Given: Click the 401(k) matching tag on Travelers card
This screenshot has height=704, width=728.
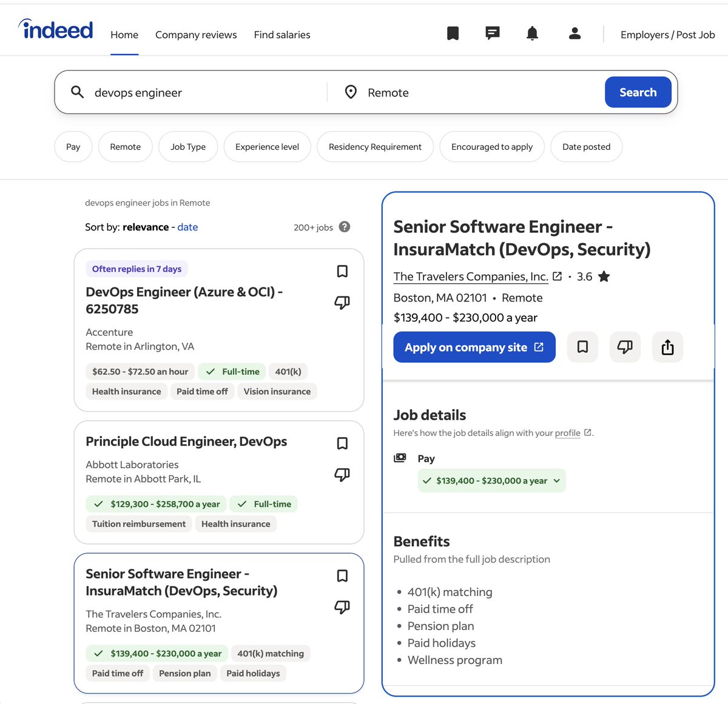Looking at the screenshot, I should point(271,653).
